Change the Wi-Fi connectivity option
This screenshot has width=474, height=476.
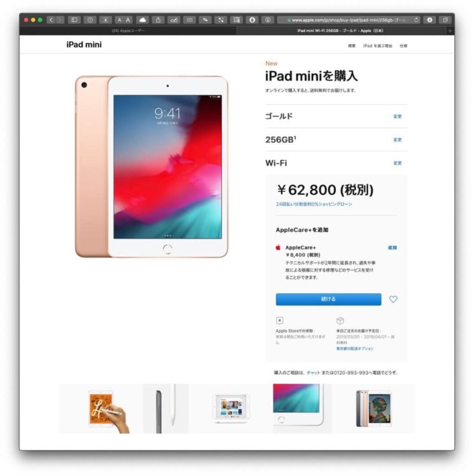(398, 164)
